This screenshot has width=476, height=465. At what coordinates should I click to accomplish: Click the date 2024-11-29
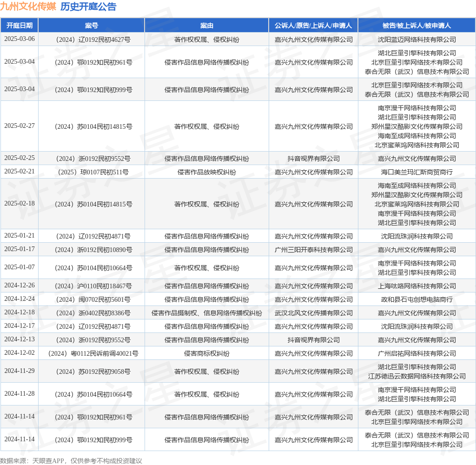coord(20,371)
